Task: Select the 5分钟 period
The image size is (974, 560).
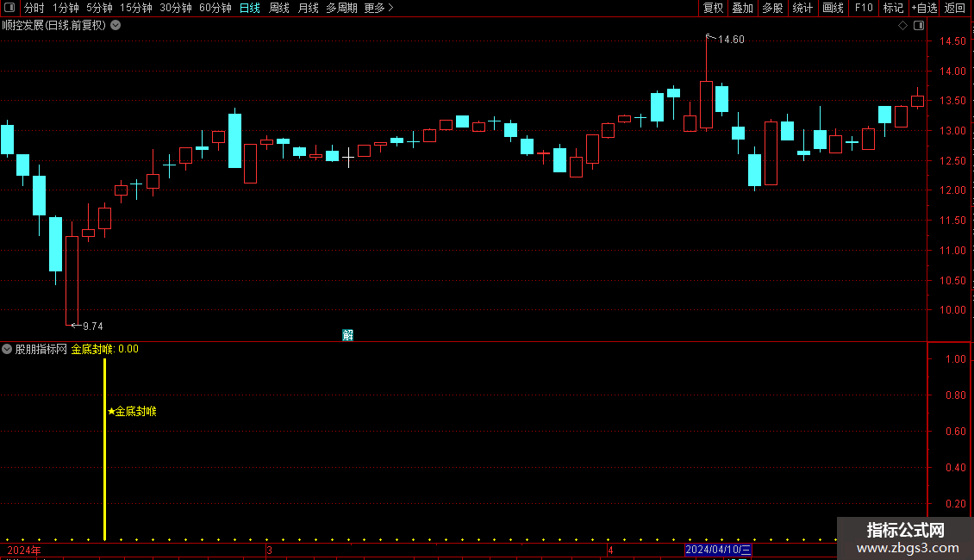Action: pos(99,8)
